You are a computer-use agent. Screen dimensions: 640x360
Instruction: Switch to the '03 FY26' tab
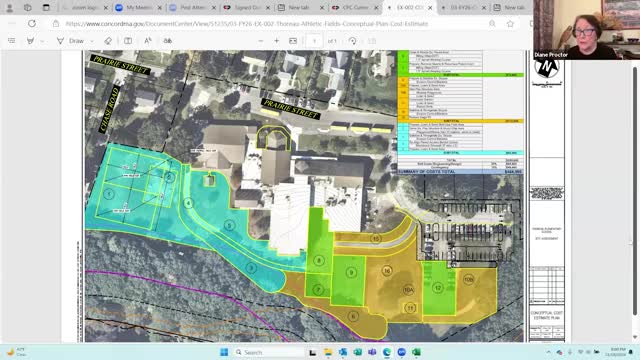tap(463, 7)
